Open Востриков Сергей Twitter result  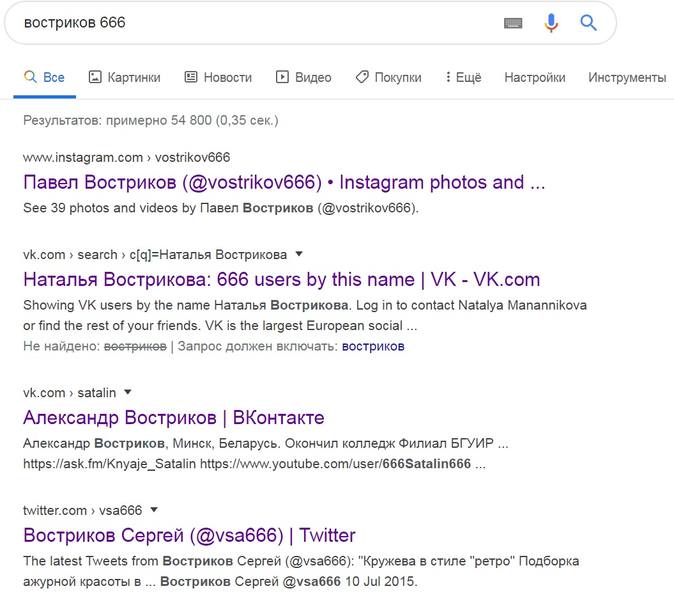click(189, 535)
